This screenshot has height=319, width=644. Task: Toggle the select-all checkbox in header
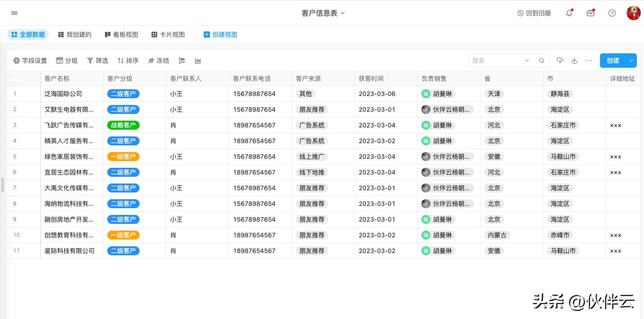(x=16, y=79)
